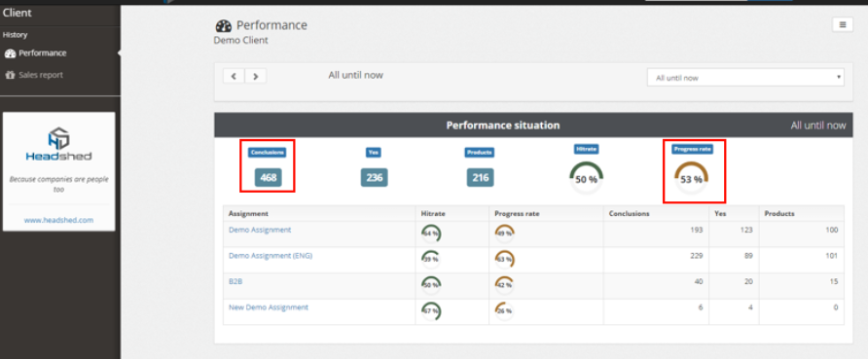Click the Progress rate label badge
Image resolution: width=868 pixels, height=359 pixels.
click(692, 149)
